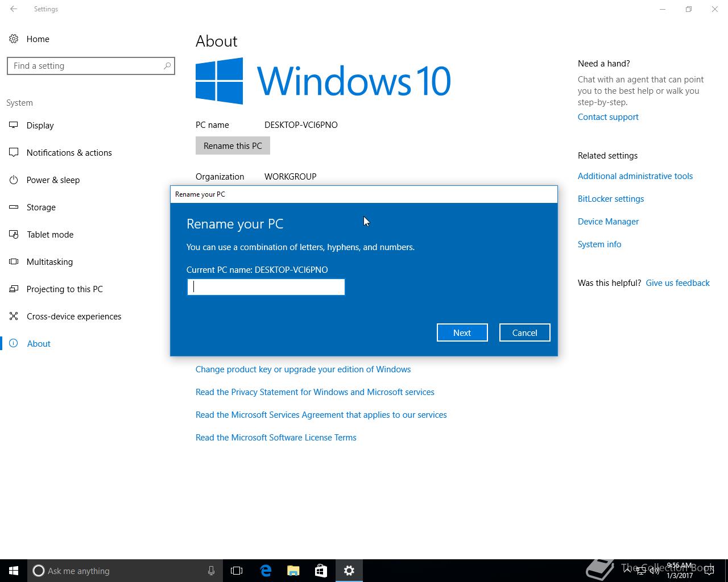Click the Tablet mode icon
Image resolution: width=728 pixels, height=582 pixels.
click(x=14, y=234)
